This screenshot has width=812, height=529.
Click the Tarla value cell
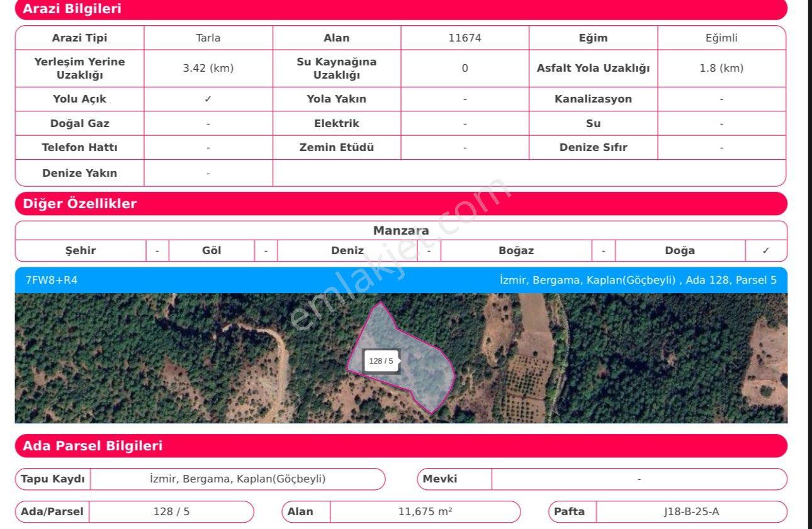(208, 38)
